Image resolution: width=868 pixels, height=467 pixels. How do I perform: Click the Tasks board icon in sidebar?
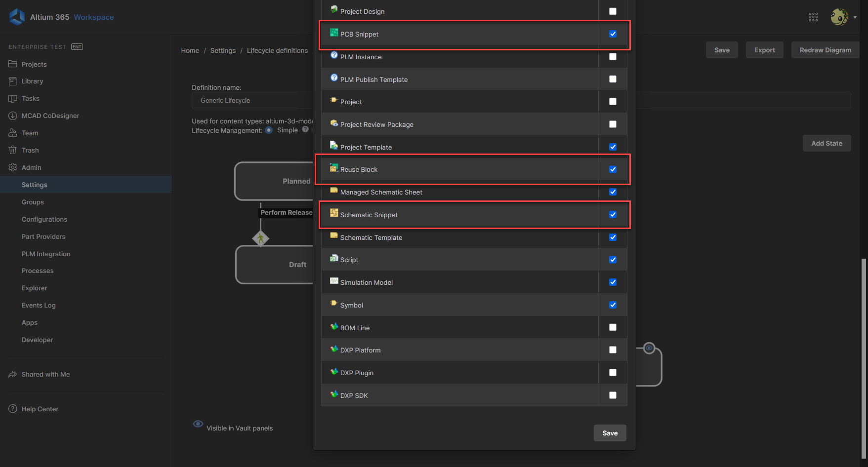(x=13, y=98)
